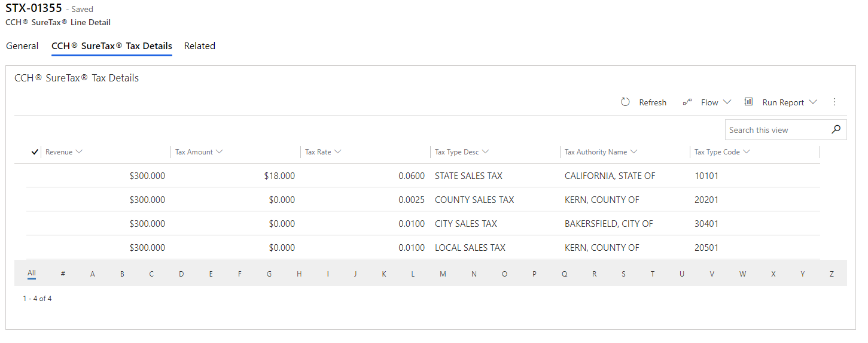Viewport: 868px width, 343px height.
Task: Click the CALIFORNIA, STATE OF cell
Action: [610, 176]
